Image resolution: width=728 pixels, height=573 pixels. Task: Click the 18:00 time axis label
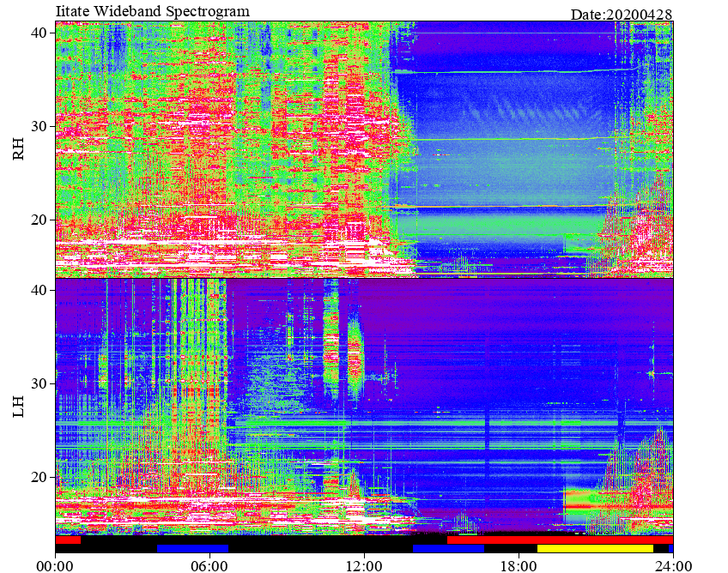point(519,566)
